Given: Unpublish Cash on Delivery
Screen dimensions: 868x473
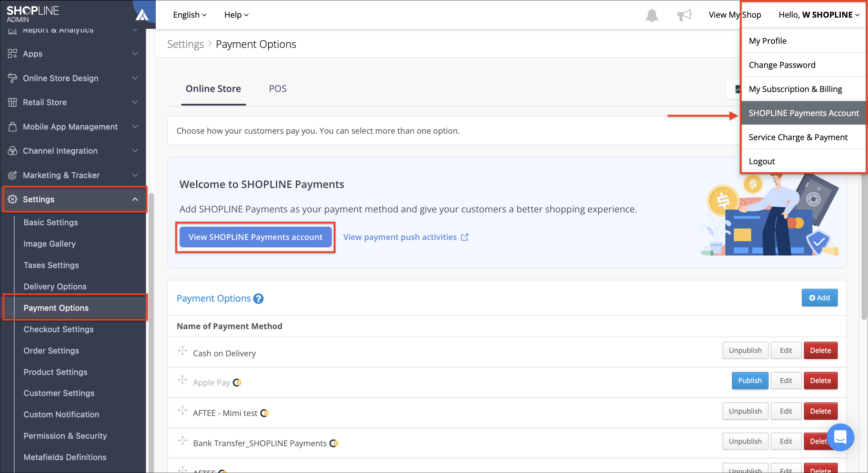Looking at the screenshot, I should coord(745,351).
